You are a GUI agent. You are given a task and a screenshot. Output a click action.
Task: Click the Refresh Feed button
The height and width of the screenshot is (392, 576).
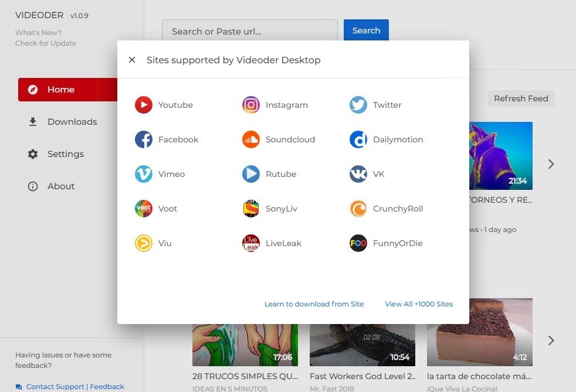tap(521, 98)
